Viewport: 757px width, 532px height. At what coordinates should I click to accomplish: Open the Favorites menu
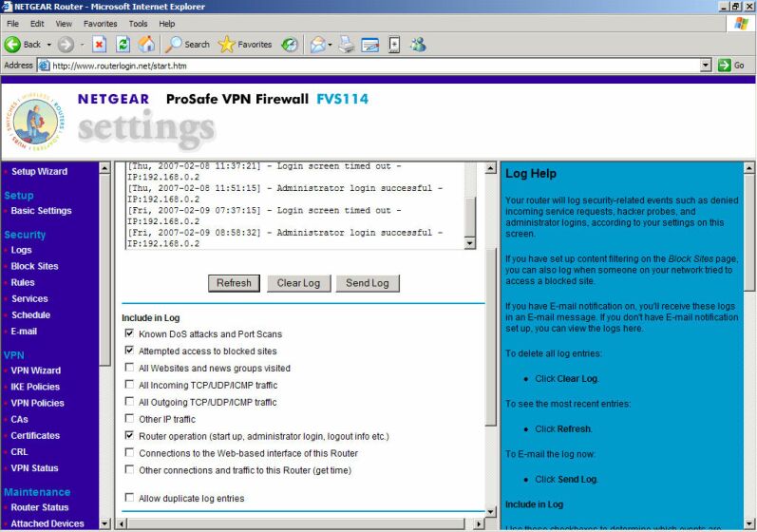tap(100, 24)
